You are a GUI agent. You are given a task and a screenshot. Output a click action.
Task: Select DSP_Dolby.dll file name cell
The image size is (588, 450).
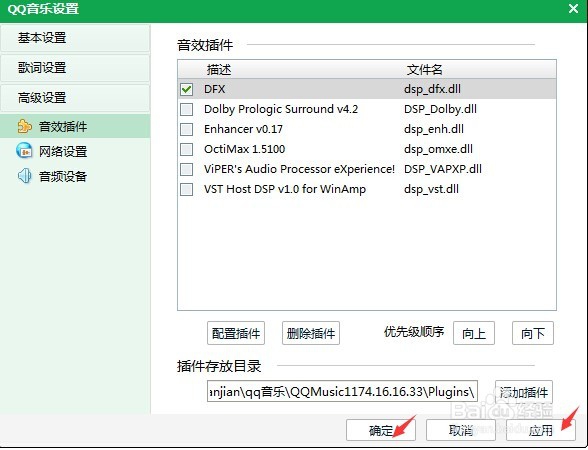tap(440, 109)
